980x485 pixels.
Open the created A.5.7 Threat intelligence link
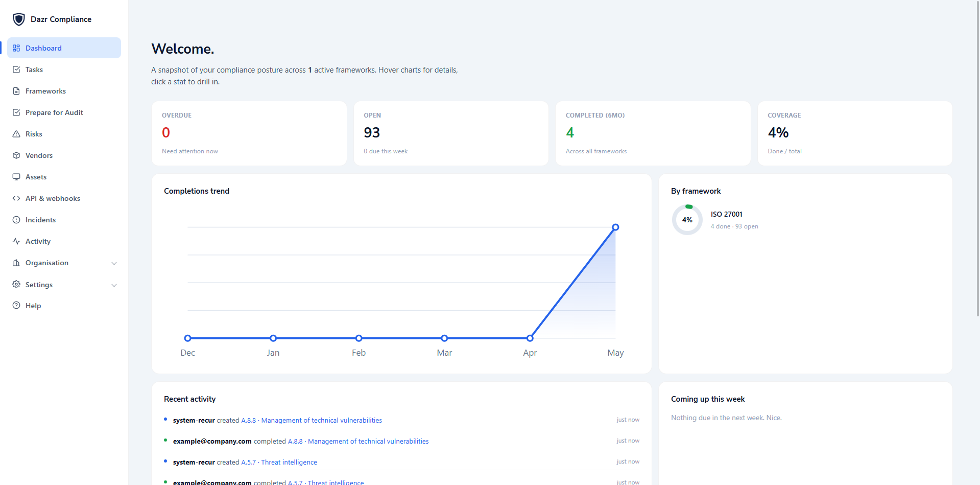pyautogui.click(x=279, y=462)
